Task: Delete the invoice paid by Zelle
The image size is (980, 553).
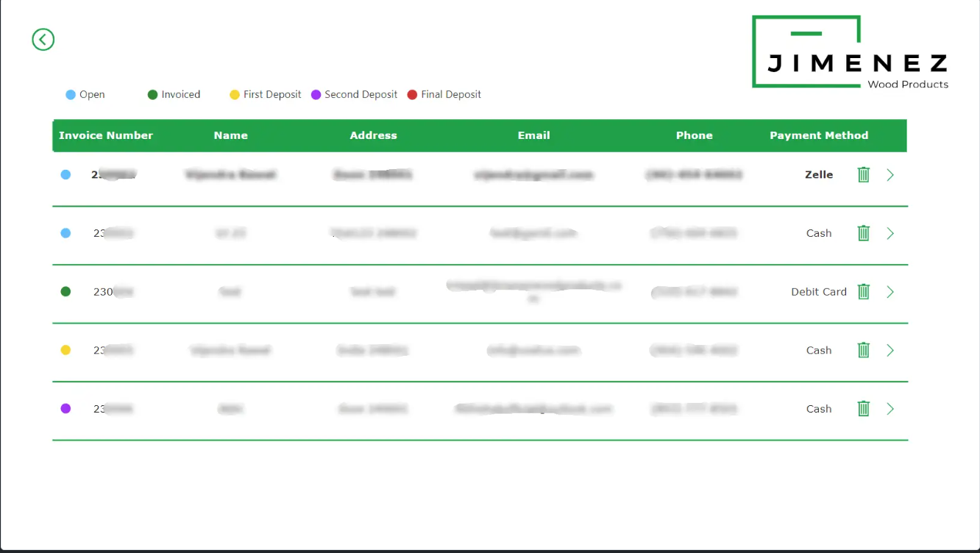Action: pos(864,175)
